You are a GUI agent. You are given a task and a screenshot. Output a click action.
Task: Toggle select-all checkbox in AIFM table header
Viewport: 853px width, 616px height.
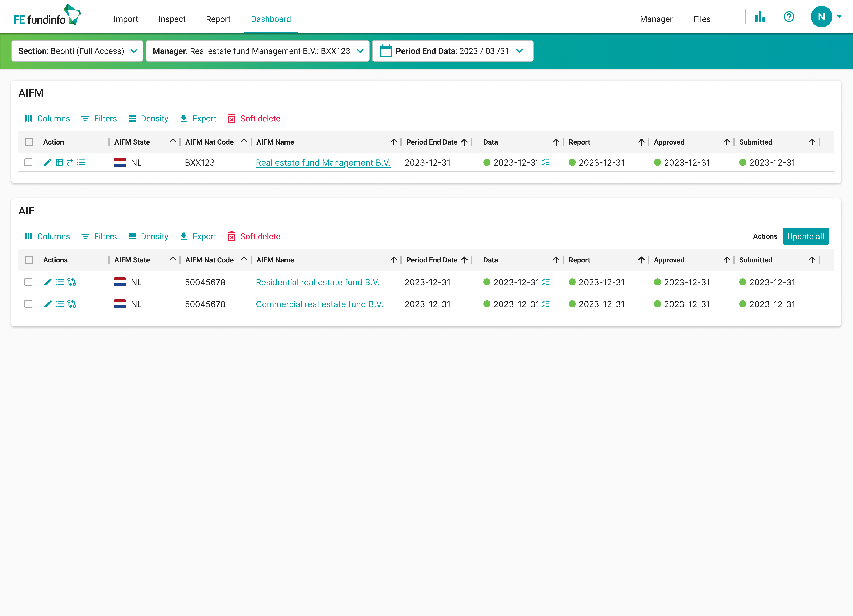(x=29, y=142)
